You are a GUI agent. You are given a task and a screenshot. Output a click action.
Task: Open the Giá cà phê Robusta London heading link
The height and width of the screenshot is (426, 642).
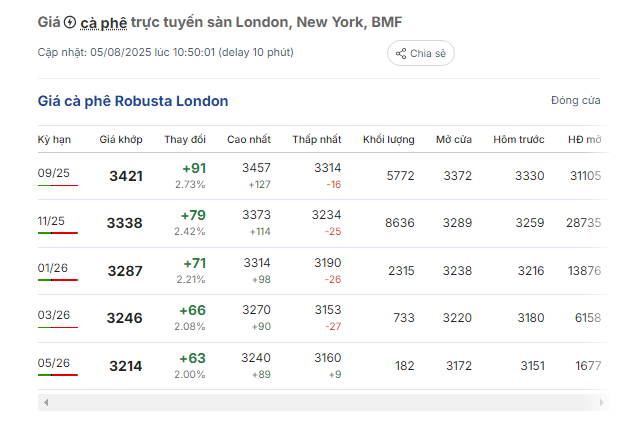click(x=133, y=101)
